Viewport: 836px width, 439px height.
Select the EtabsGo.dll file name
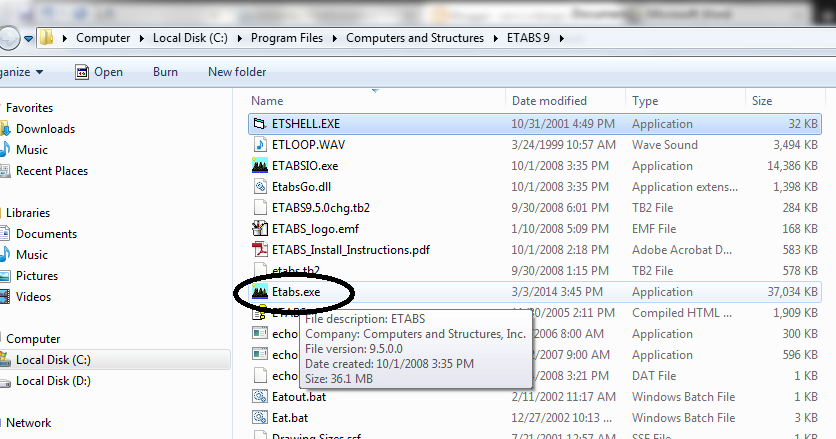pos(301,187)
